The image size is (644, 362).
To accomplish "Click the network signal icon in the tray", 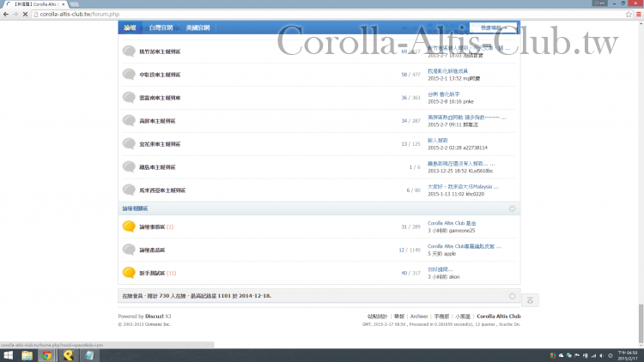I will (593, 356).
